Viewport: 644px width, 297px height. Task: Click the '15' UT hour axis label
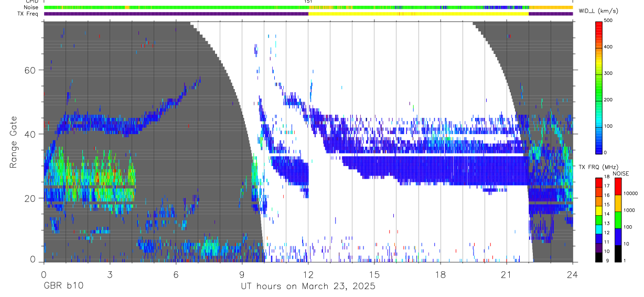(x=374, y=274)
